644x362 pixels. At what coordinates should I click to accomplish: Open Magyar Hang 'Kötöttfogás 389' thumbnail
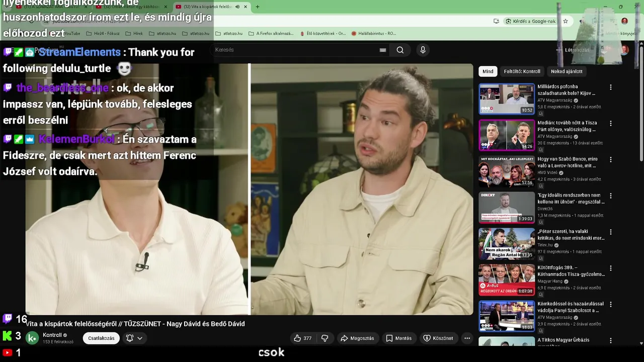click(507, 280)
